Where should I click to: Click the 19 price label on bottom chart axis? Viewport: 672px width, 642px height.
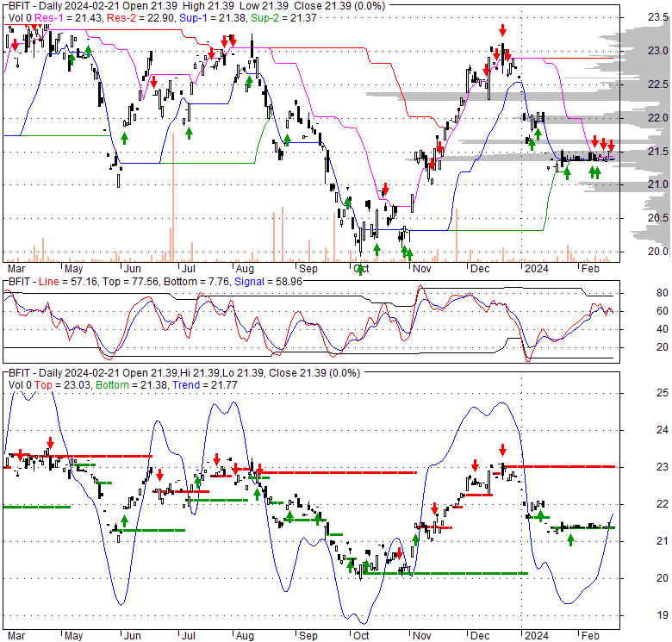[x=663, y=615]
